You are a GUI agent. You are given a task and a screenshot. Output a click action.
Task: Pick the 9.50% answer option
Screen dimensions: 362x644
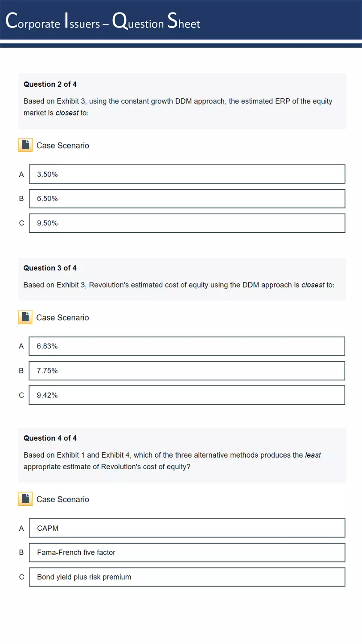[187, 223]
